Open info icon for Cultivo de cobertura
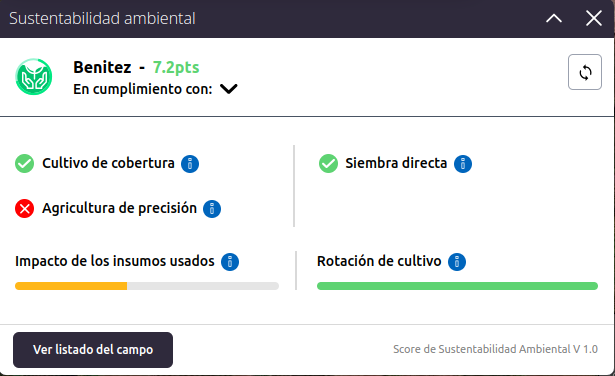Screen dimensions: 615x376 point(190,164)
